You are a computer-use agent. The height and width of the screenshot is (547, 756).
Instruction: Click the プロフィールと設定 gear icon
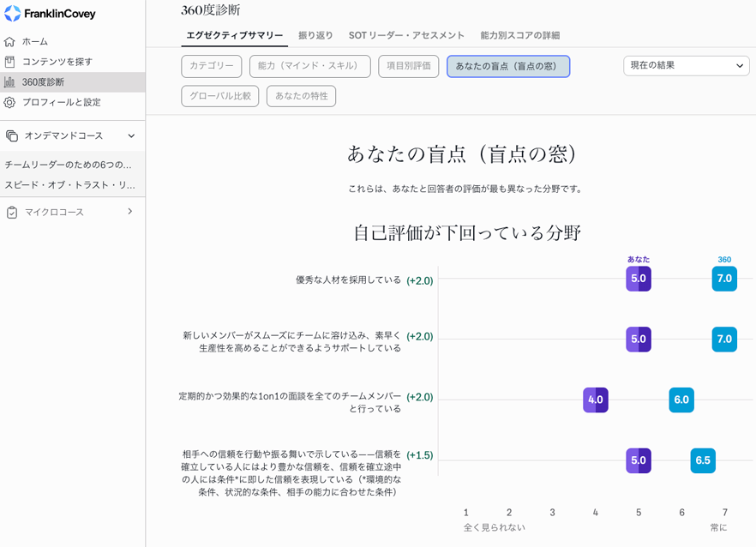(10, 102)
